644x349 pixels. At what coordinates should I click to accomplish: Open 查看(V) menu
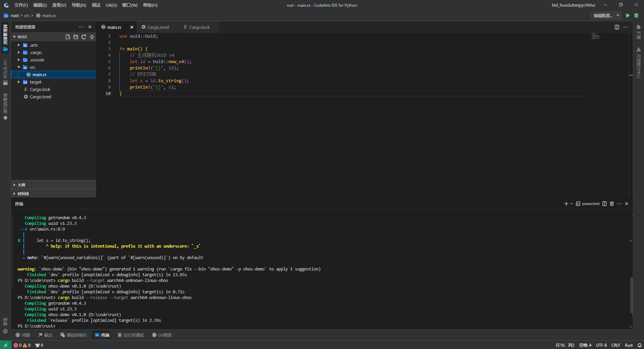pos(59,5)
